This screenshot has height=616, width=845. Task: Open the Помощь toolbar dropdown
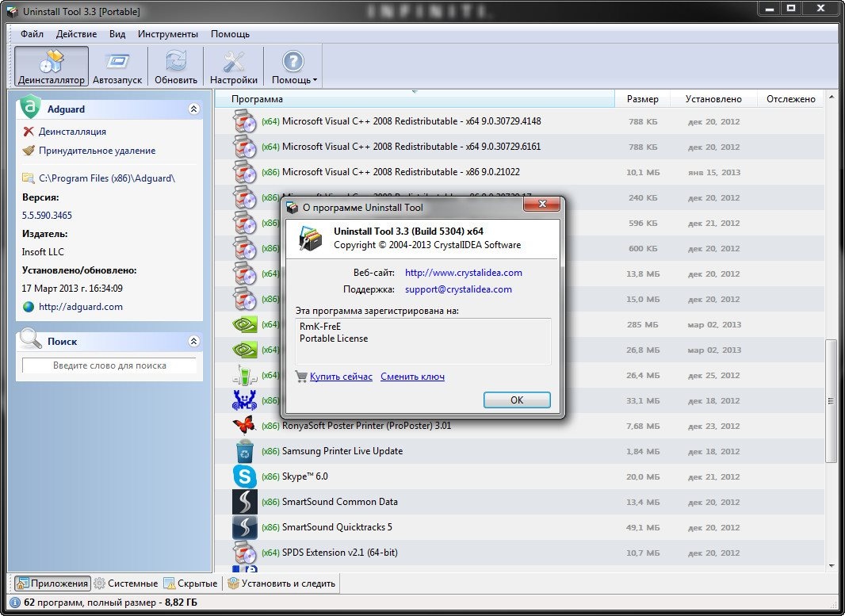[x=294, y=67]
